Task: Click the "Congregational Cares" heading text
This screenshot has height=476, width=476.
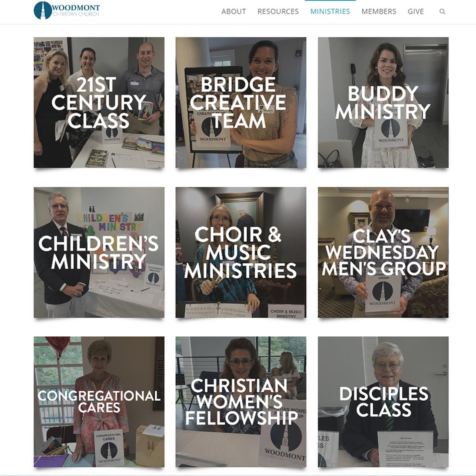Action: [99, 401]
